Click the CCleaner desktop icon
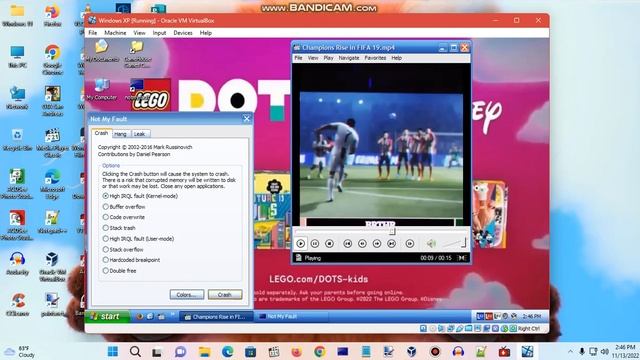Screen dimensions: 640x360 [x=18, y=304]
